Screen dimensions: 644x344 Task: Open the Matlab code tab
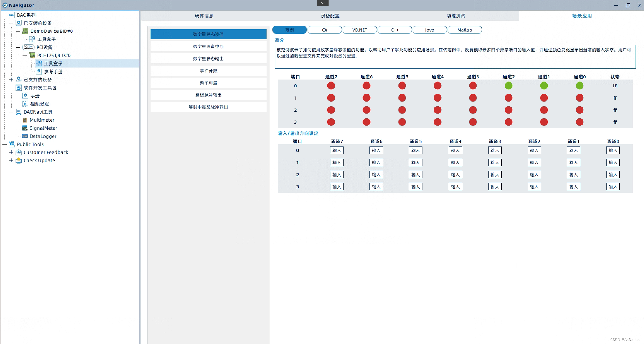(465, 30)
